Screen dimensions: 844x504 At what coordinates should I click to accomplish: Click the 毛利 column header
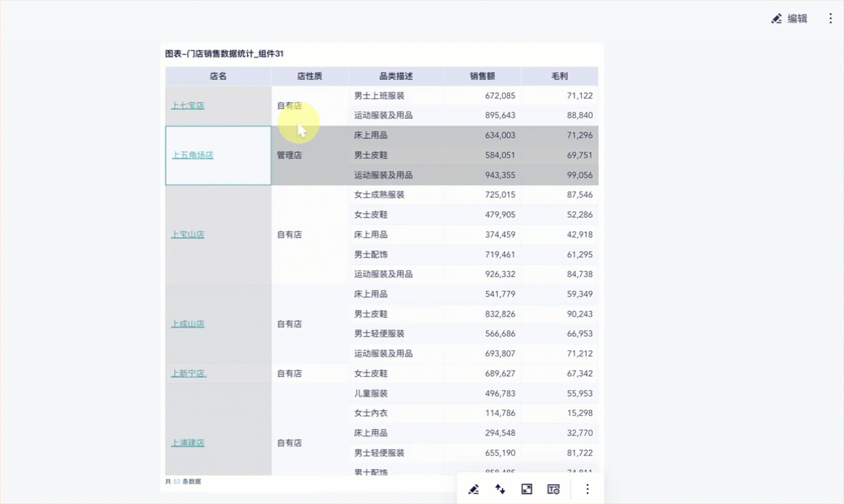559,77
